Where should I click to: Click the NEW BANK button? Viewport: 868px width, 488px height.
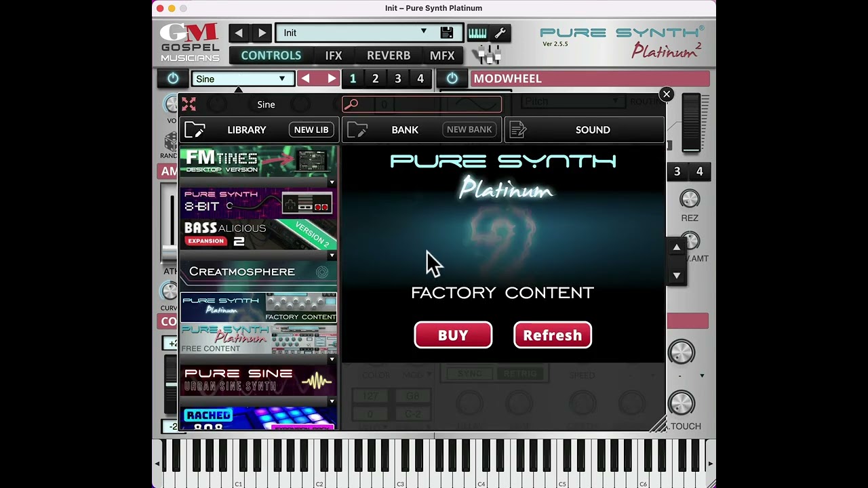tap(469, 129)
